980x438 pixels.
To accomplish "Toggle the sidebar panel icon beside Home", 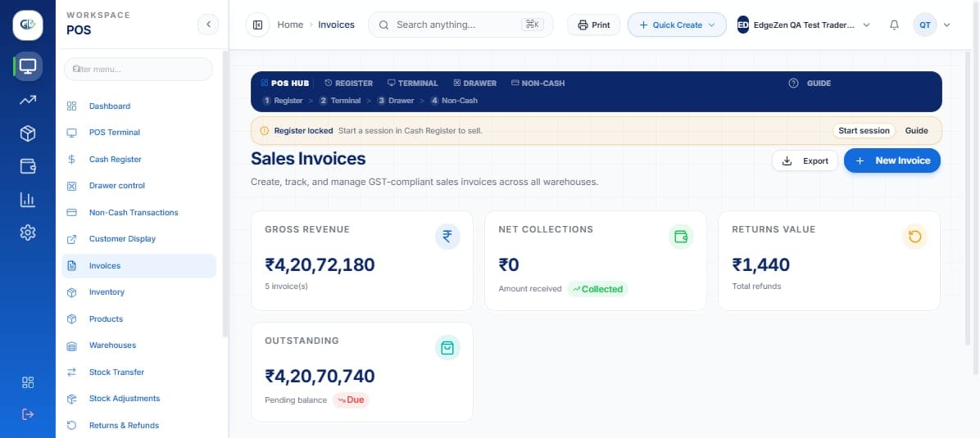I will 257,25.
